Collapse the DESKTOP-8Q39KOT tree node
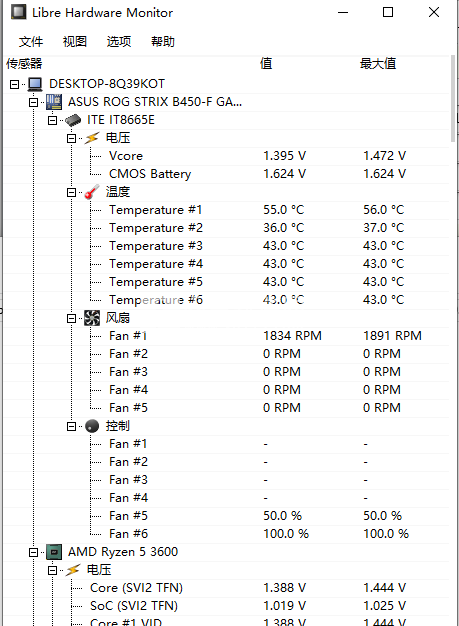Viewport: 459px width, 626px height. click(x=14, y=84)
